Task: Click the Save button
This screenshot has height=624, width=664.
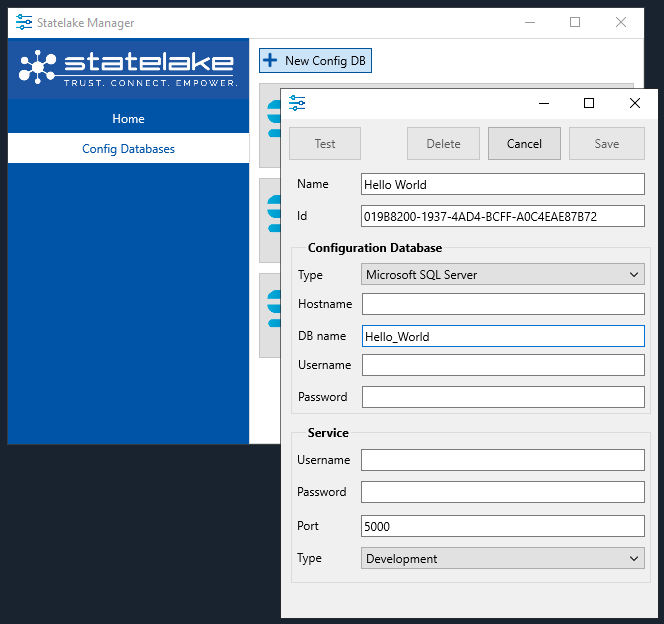Action: click(x=607, y=144)
